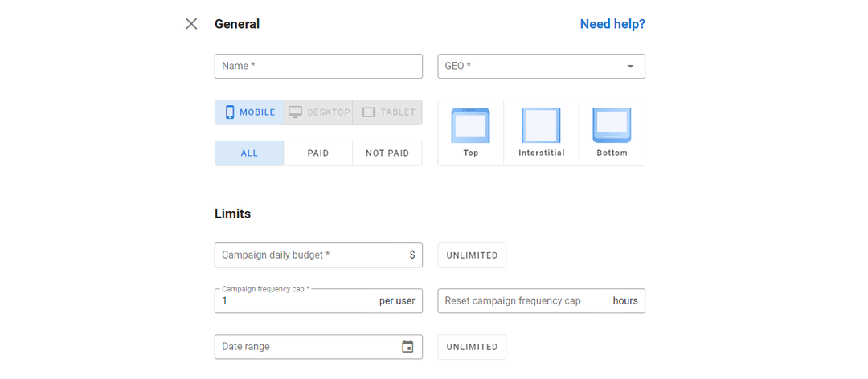Select the Top ad placement icon

[x=470, y=125]
